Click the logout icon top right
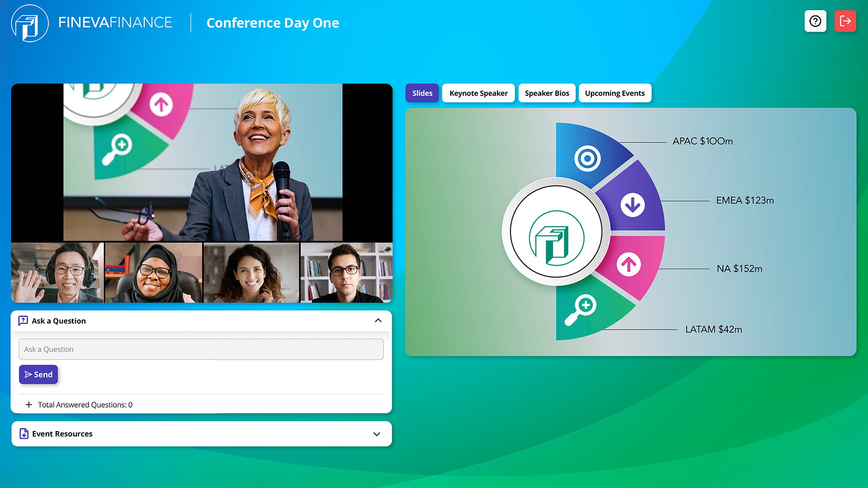 coord(845,21)
